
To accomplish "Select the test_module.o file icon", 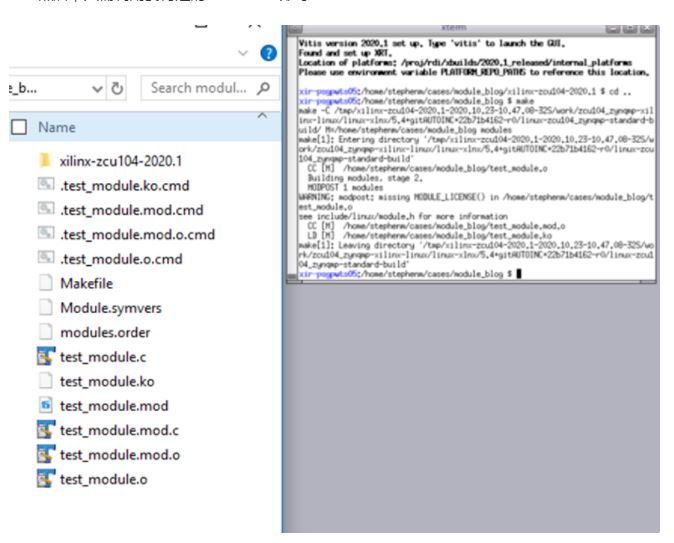I will pyautogui.click(x=44, y=479).
